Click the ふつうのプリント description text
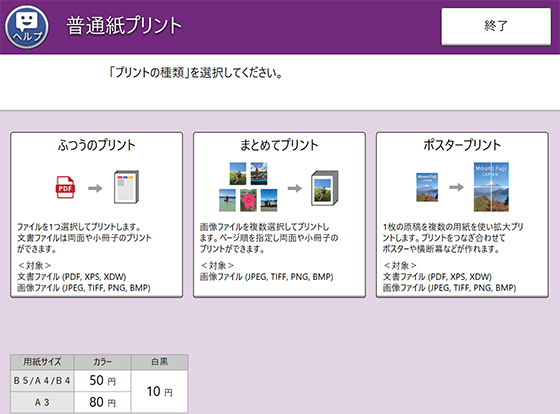The height and width of the screenshot is (414, 560). coord(84,238)
